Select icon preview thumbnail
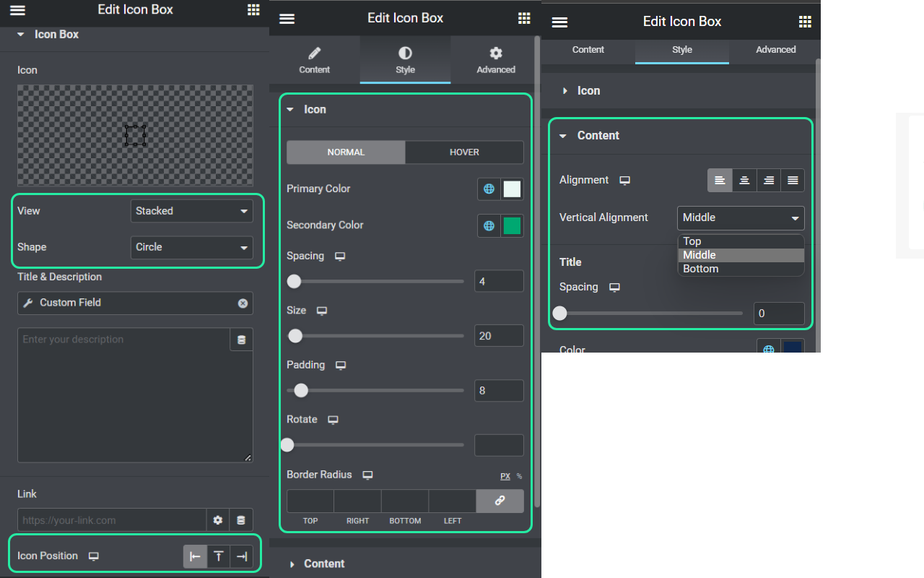Viewport: 924px width, 578px height. (135, 135)
